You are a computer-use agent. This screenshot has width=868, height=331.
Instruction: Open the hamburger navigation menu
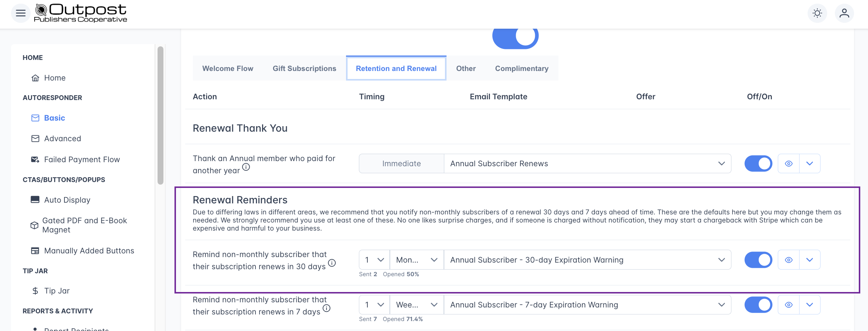(21, 13)
